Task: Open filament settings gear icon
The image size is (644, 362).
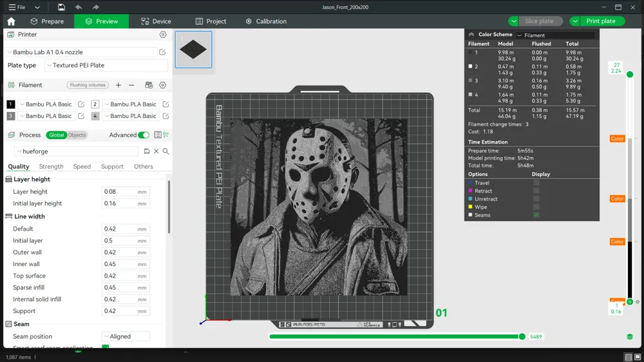Action: tap(163, 85)
